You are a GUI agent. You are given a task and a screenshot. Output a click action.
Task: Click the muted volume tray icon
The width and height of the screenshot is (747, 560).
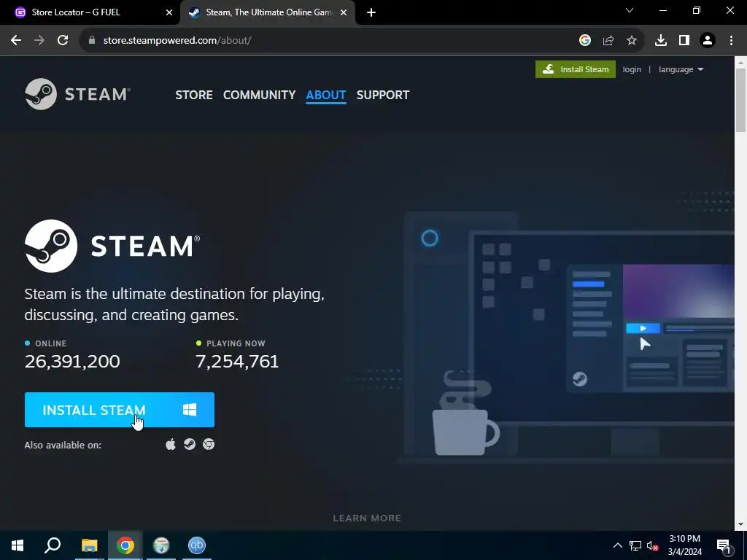(x=652, y=545)
